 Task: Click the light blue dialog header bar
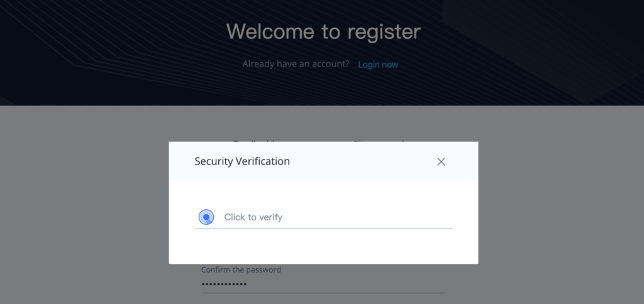pyautogui.click(x=323, y=161)
